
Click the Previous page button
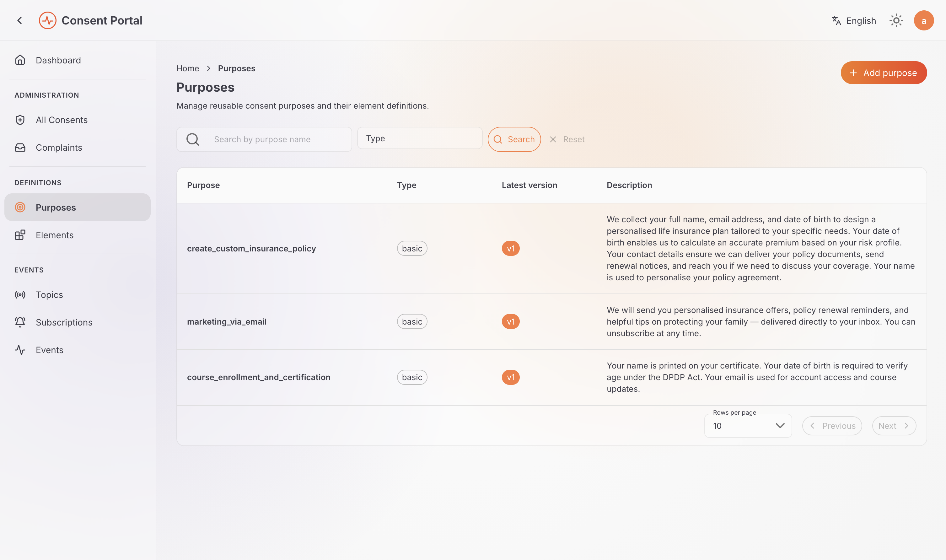click(x=832, y=426)
